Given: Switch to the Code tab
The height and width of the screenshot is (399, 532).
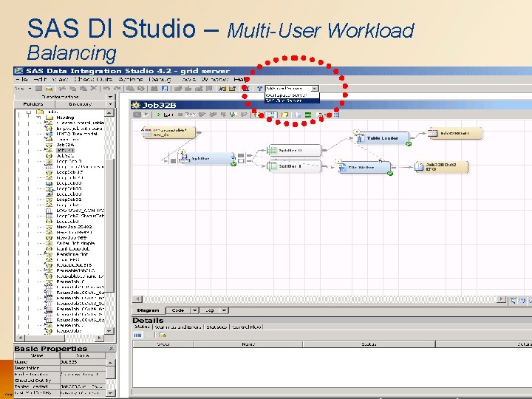Looking at the screenshot, I should tap(178, 310).
